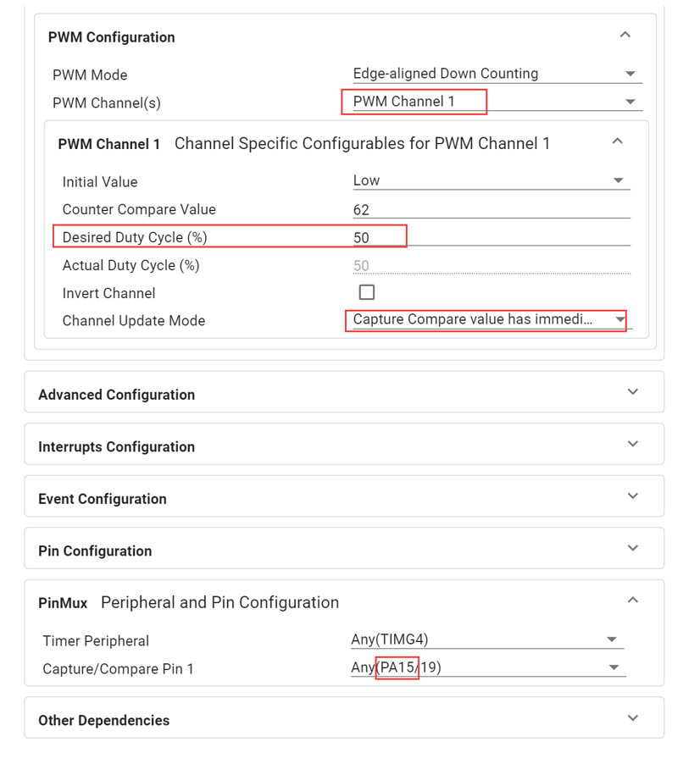Open the PWM Channel(s) dropdown
Screen dimensions: 700x764
point(497,102)
